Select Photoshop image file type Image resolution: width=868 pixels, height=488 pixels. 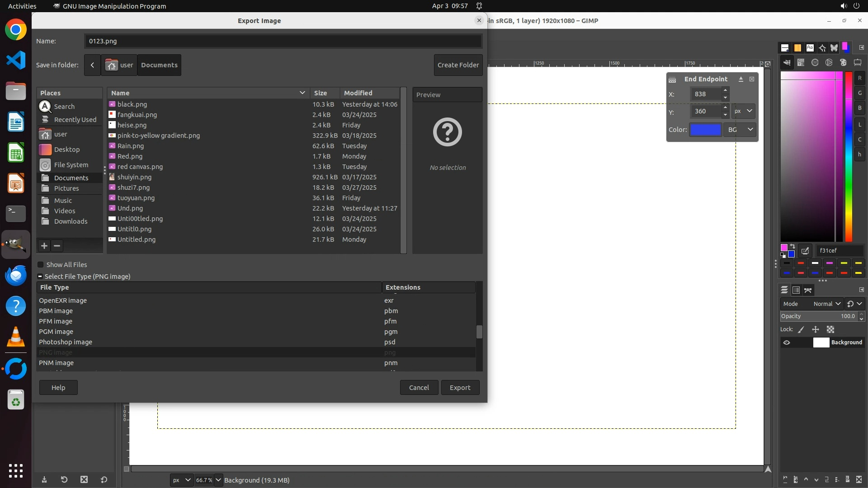click(x=66, y=342)
